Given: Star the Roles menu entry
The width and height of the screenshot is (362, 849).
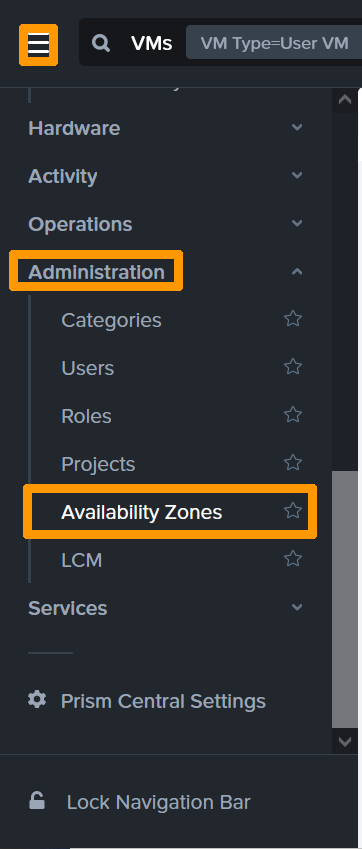Looking at the screenshot, I should pyautogui.click(x=293, y=415).
